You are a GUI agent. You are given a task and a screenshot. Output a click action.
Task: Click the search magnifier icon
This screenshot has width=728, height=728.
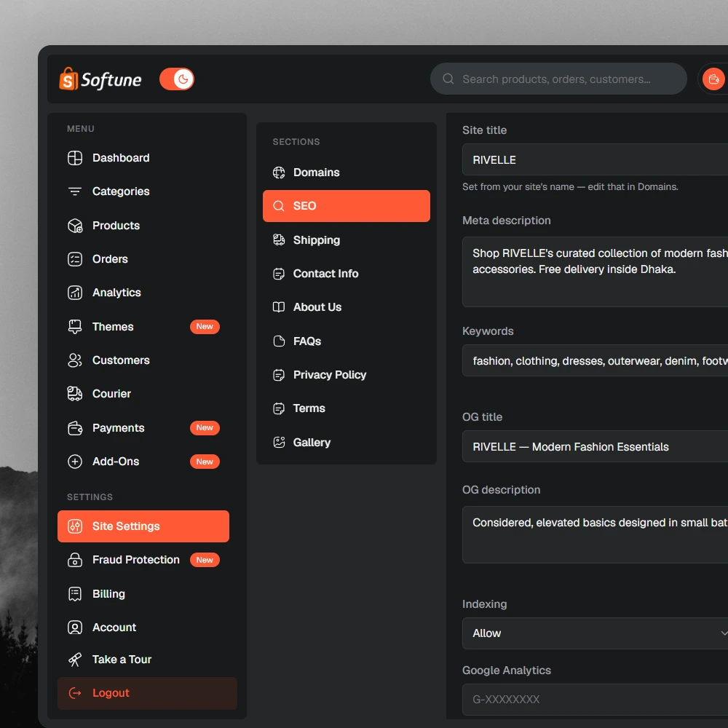point(448,79)
